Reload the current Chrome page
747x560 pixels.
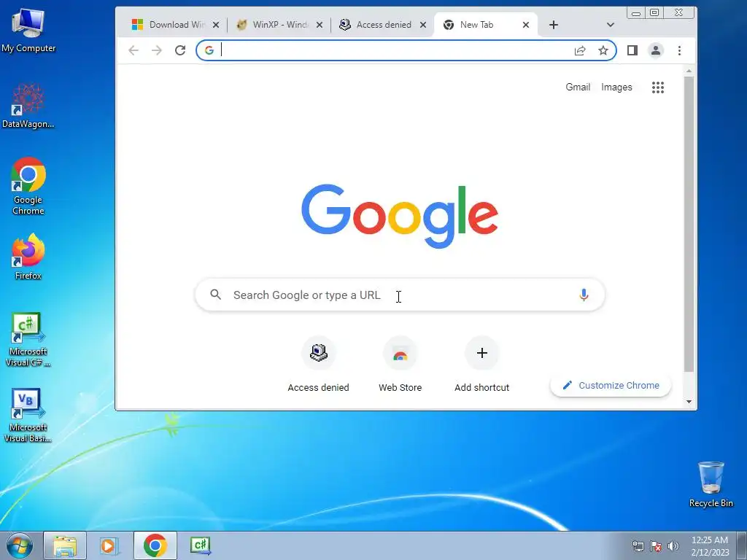tap(180, 50)
